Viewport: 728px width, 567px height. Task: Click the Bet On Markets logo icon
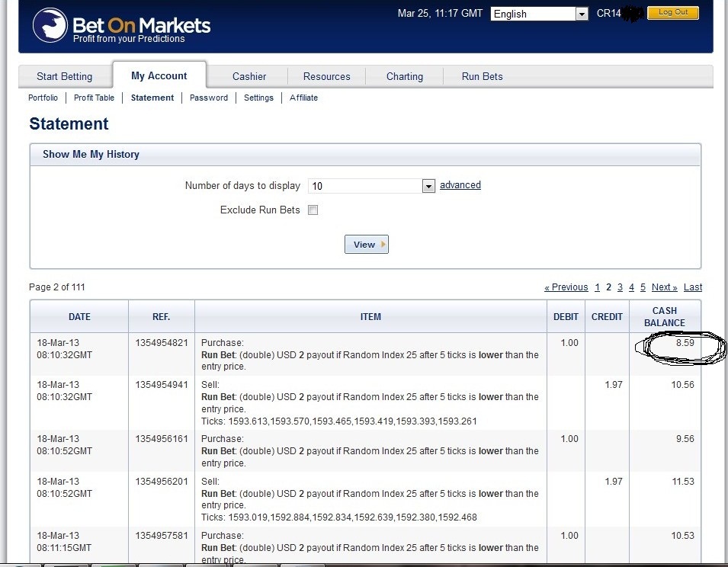[50, 25]
